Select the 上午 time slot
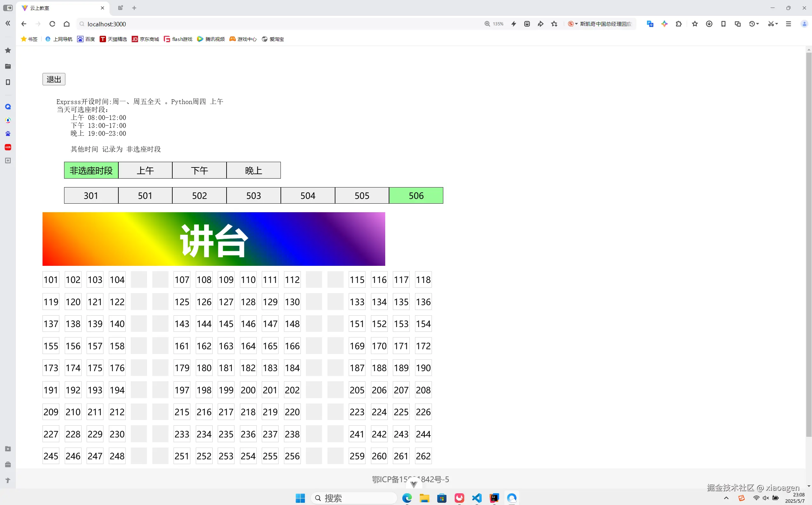Image resolution: width=812 pixels, height=505 pixels. point(145,170)
